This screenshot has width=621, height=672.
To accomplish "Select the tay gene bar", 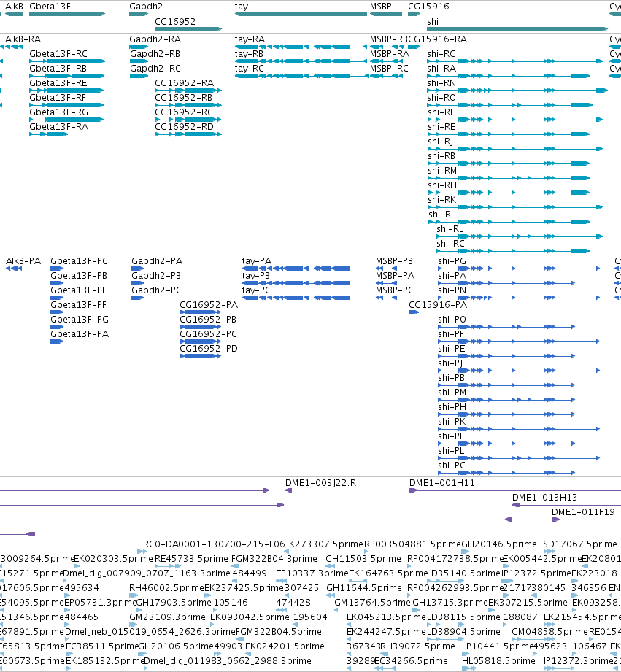I will coord(301,14).
